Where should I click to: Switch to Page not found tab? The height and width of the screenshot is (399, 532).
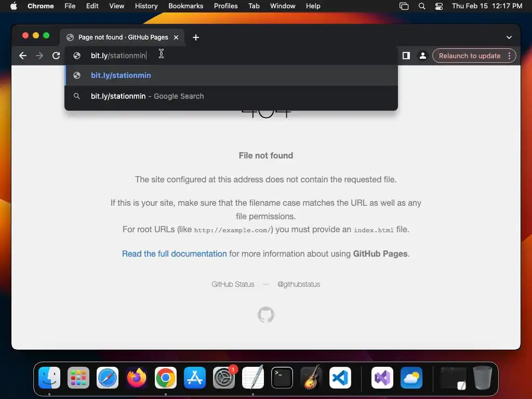point(122,37)
